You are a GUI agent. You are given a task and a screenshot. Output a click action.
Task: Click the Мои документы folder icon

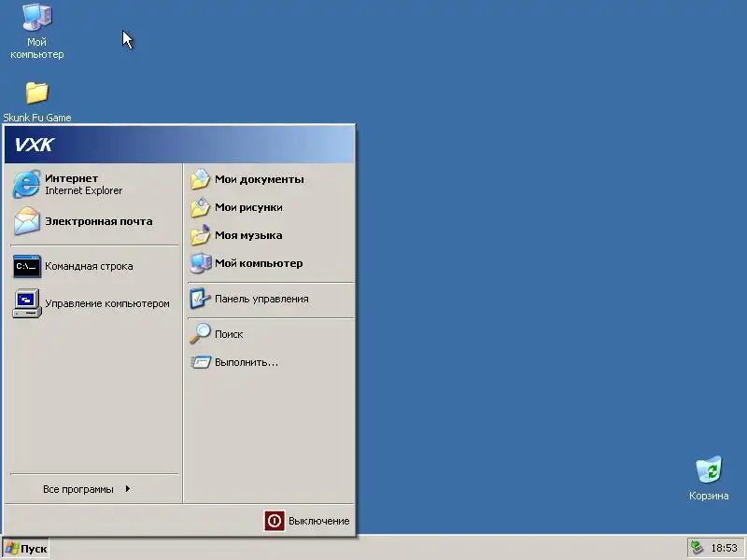click(x=200, y=179)
